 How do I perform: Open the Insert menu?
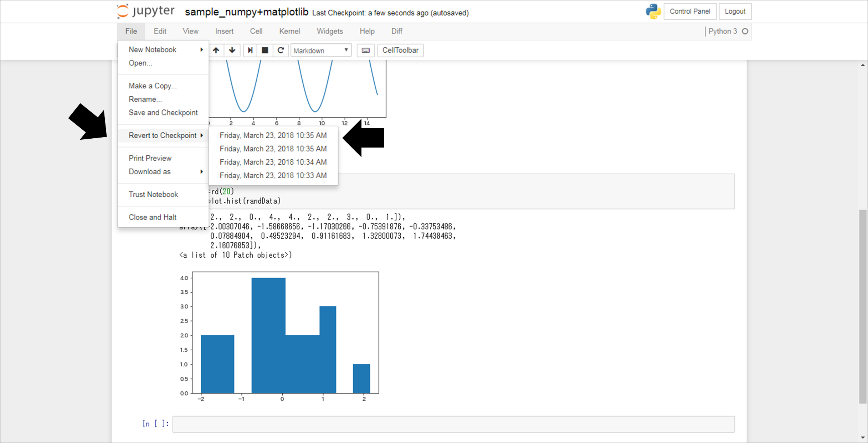[x=224, y=31]
